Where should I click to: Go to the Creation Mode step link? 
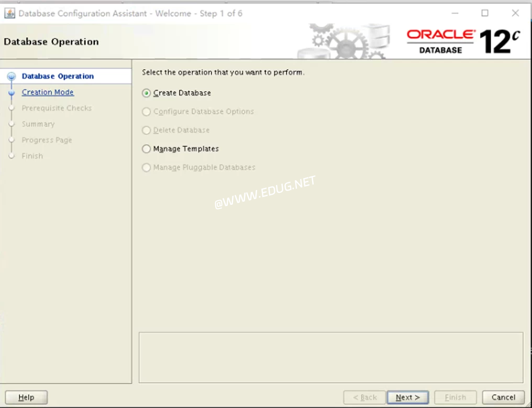[48, 92]
